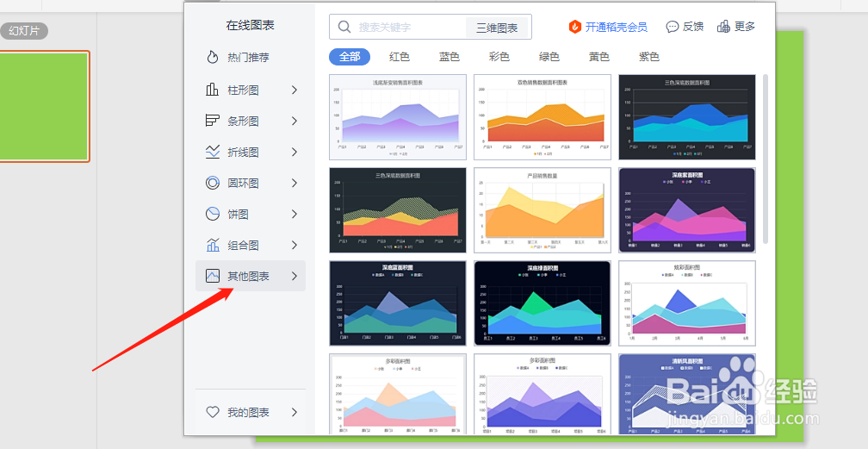Expand the 折线图 submenu arrow
This screenshot has height=449, width=868.
(294, 152)
